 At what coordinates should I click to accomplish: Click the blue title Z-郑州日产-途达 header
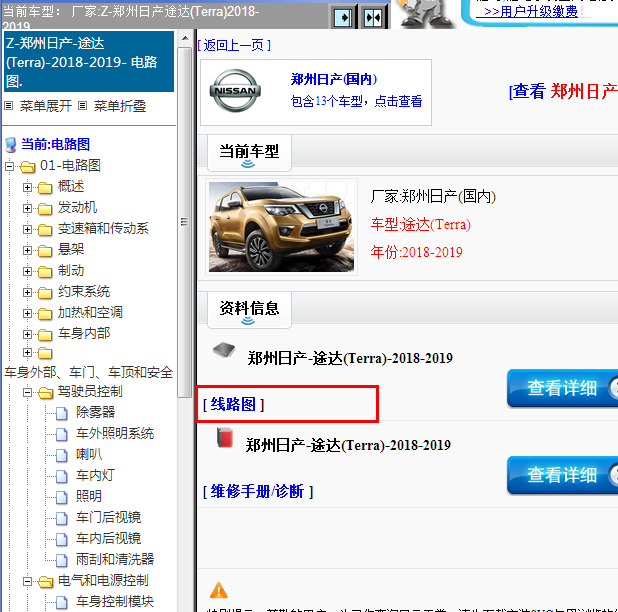pyautogui.click(x=89, y=62)
